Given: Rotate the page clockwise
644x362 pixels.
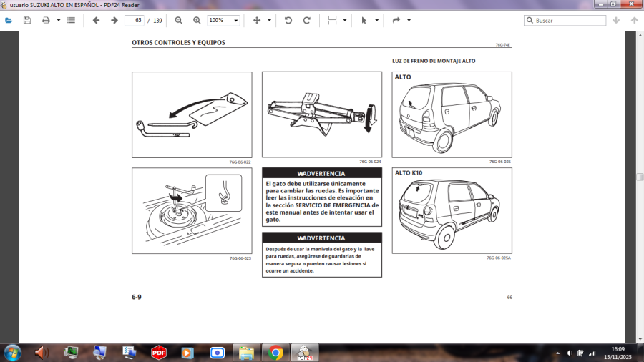Looking at the screenshot, I should point(307,20).
